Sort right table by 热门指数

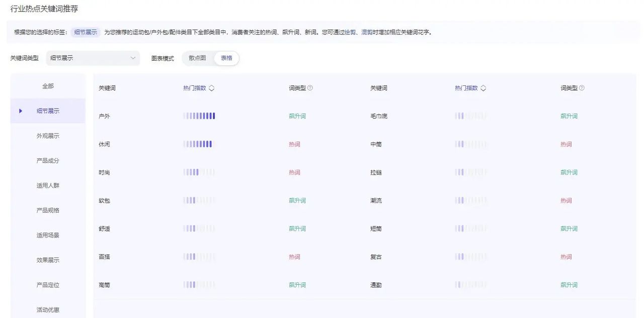click(x=483, y=87)
